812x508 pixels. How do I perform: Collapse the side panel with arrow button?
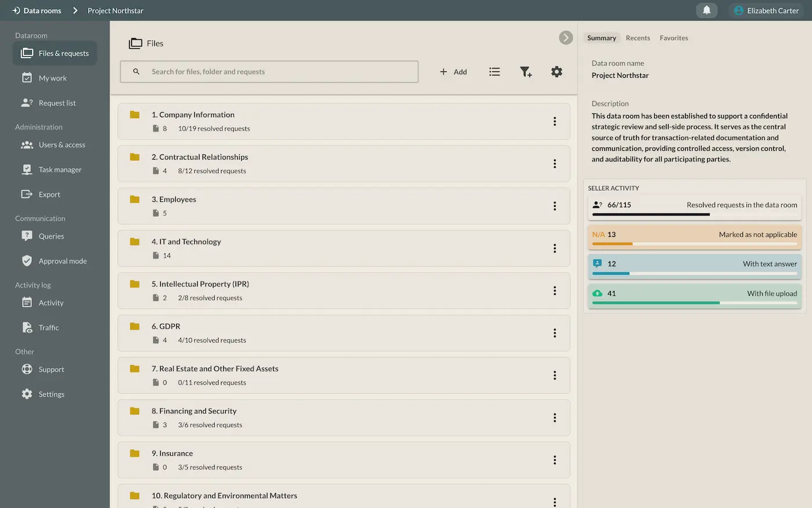[x=566, y=38]
